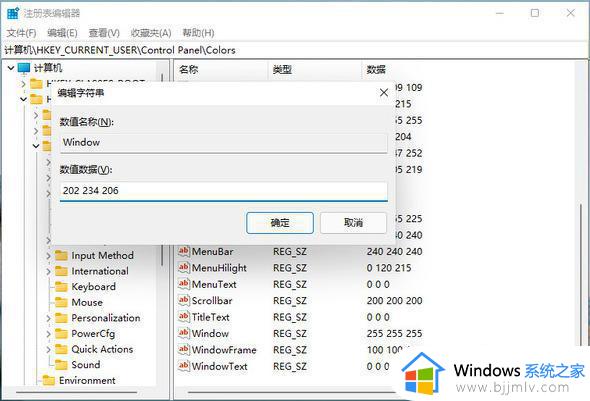Click the MenuText string value icon
The image size is (590, 401).
point(184,284)
